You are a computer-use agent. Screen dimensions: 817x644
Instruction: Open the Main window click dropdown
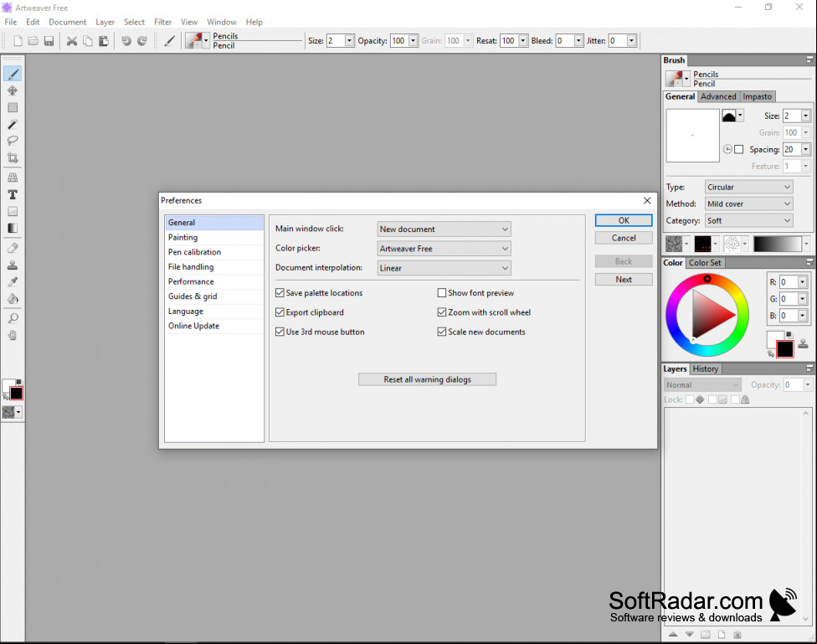click(444, 229)
